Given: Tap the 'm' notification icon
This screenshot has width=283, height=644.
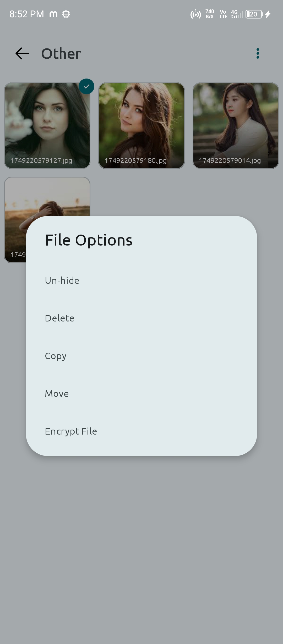Looking at the screenshot, I should [x=53, y=14].
